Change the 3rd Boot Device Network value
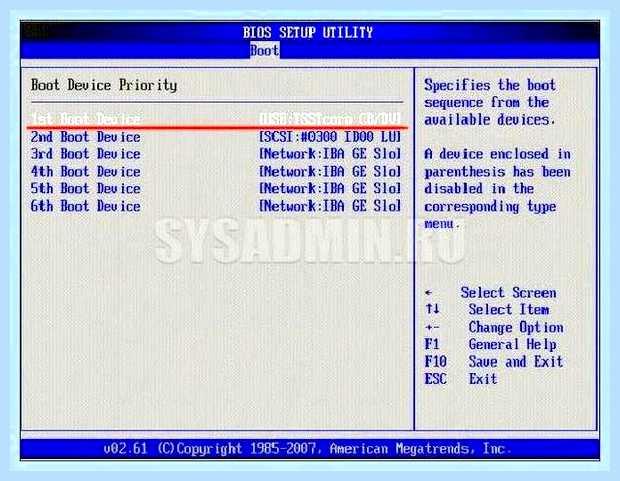The width and height of the screenshot is (620, 481). pyautogui.click(x=330, y=154)
